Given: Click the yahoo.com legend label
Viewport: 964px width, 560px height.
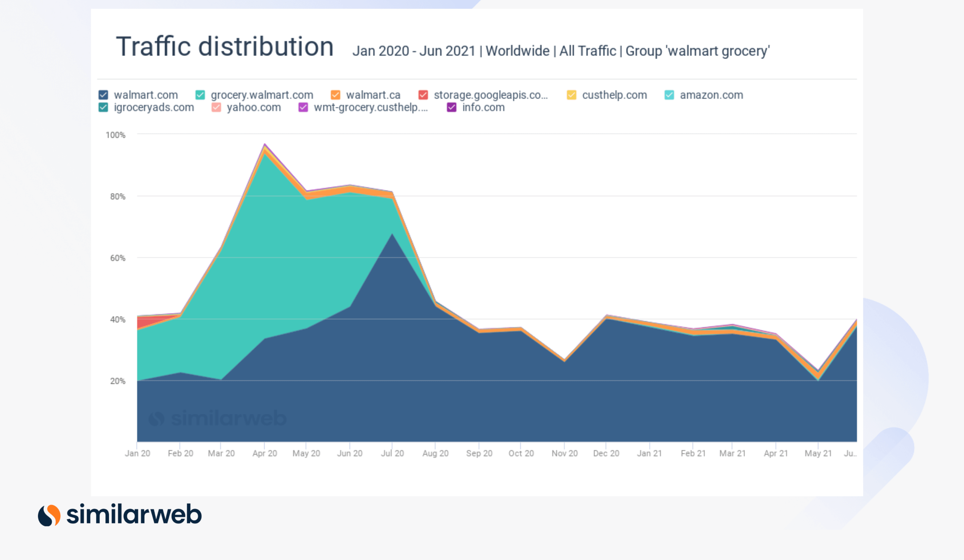Looking at the screenshot, I should 254,108.
